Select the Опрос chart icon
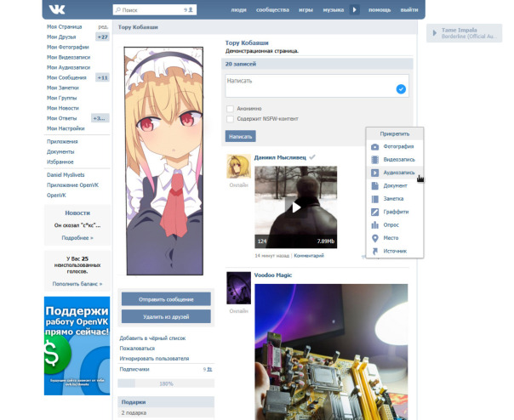514x420 pixels. pyautogui.click(x=374, y=225)
